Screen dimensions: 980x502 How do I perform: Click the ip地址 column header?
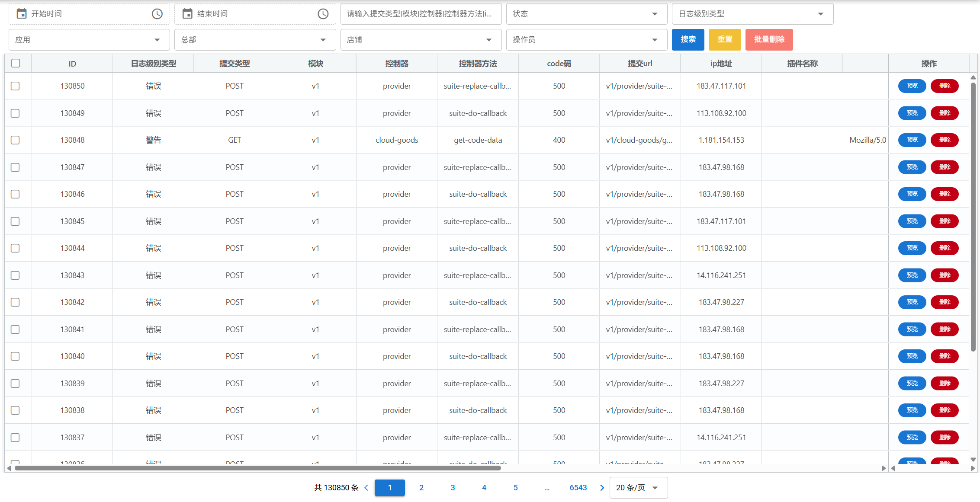(x=721, y=64)
